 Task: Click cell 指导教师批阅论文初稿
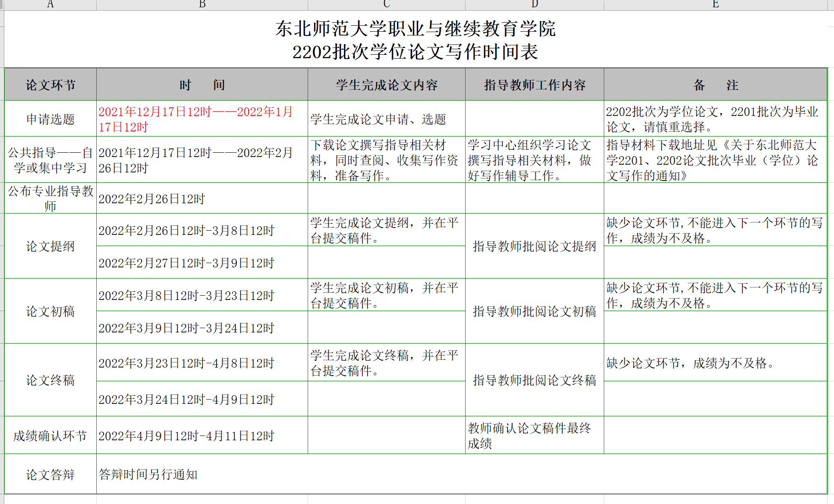click(534, 311)
